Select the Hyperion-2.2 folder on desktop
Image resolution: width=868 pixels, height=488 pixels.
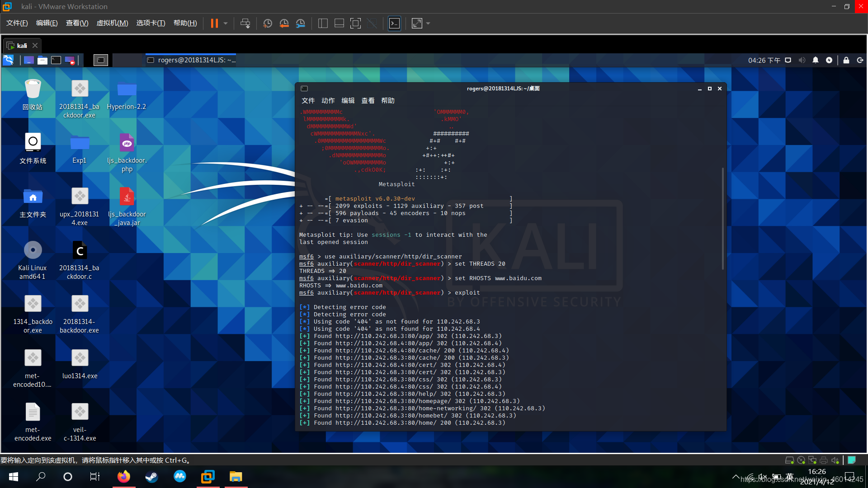pyautogui.click(x=127, y=94)
